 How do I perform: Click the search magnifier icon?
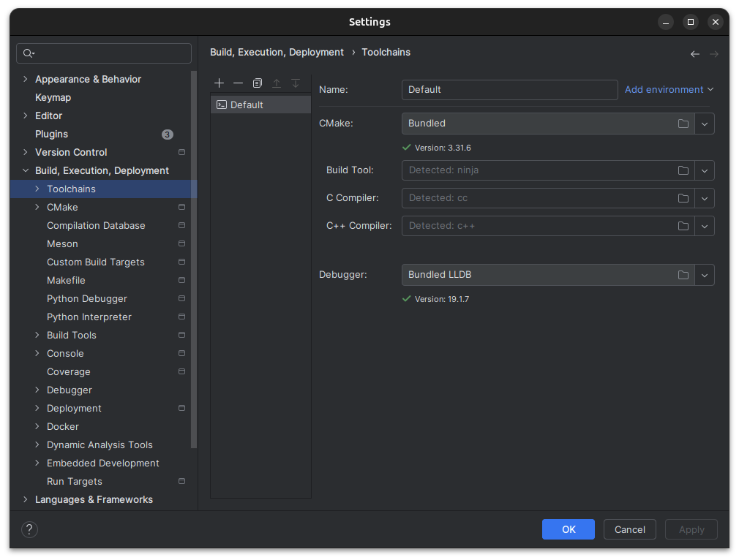click(29, 53)
